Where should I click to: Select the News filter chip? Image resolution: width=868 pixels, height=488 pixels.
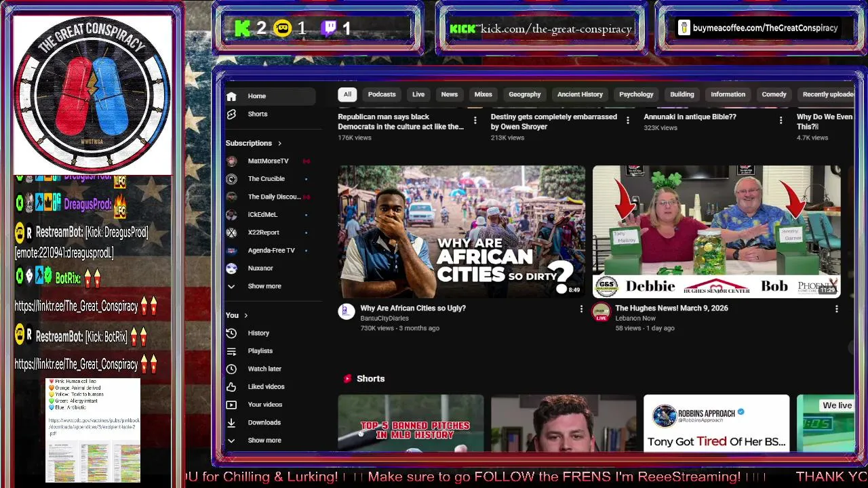click(x=450, y=95)
